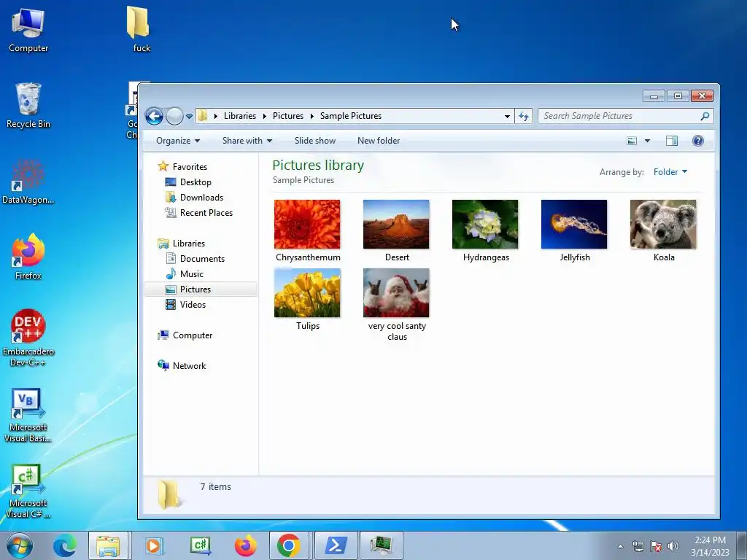Select the Microsoft Visual Basic desktop shortcut
This screenshot has height=560, width=747.
(x=28, y=415)
